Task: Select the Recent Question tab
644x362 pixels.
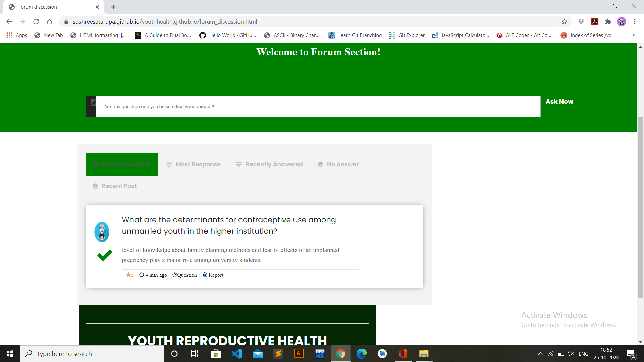Action: tap(122, 164)
